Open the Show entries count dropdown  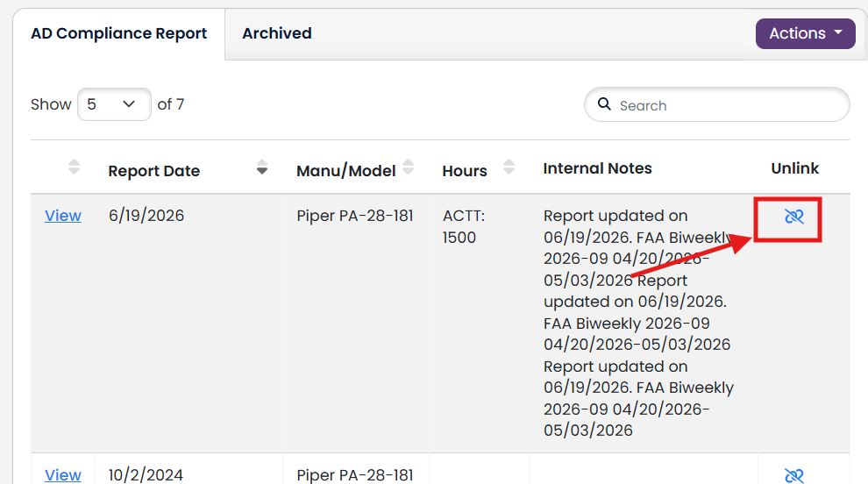click(x=114, y=104)
